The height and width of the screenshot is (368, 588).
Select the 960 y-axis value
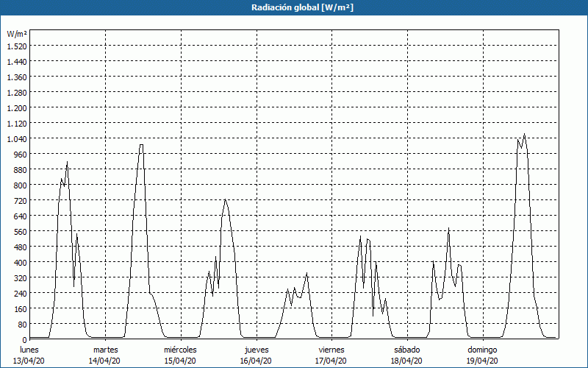coord(21,155)
